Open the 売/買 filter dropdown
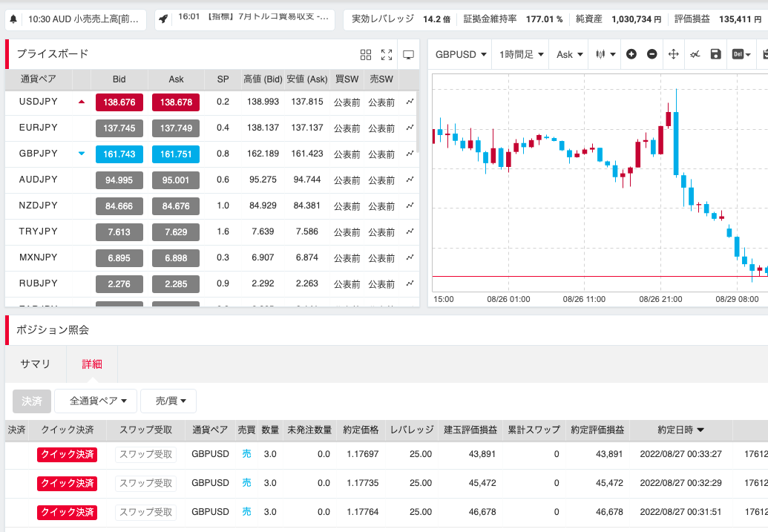This screenshot has width=768, height=532. point(168,401)
